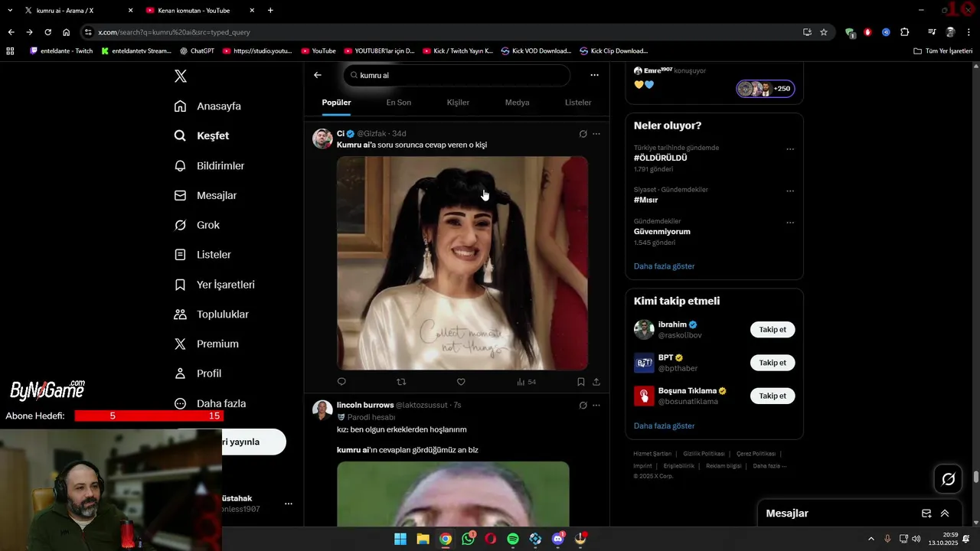
Task: Follow Boşuna Tıklama with Takip et
Action: tap(773, 396)
